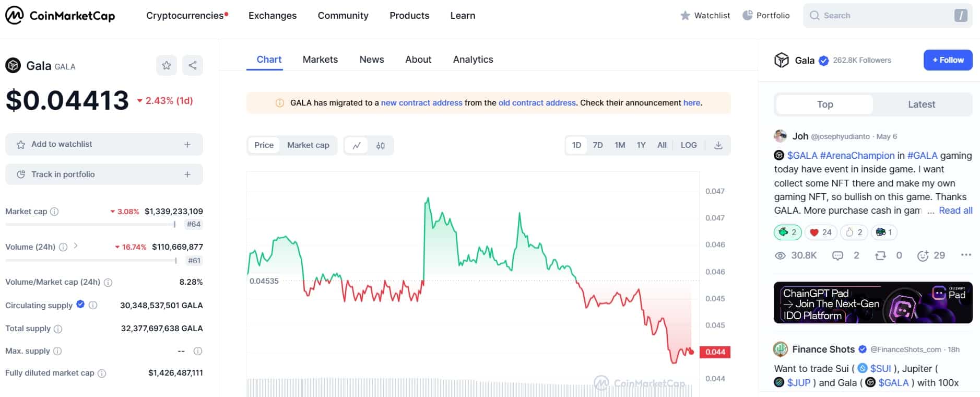Open the Community menu
This screenshot has height=397, width=980.
(x=343, y=16)
